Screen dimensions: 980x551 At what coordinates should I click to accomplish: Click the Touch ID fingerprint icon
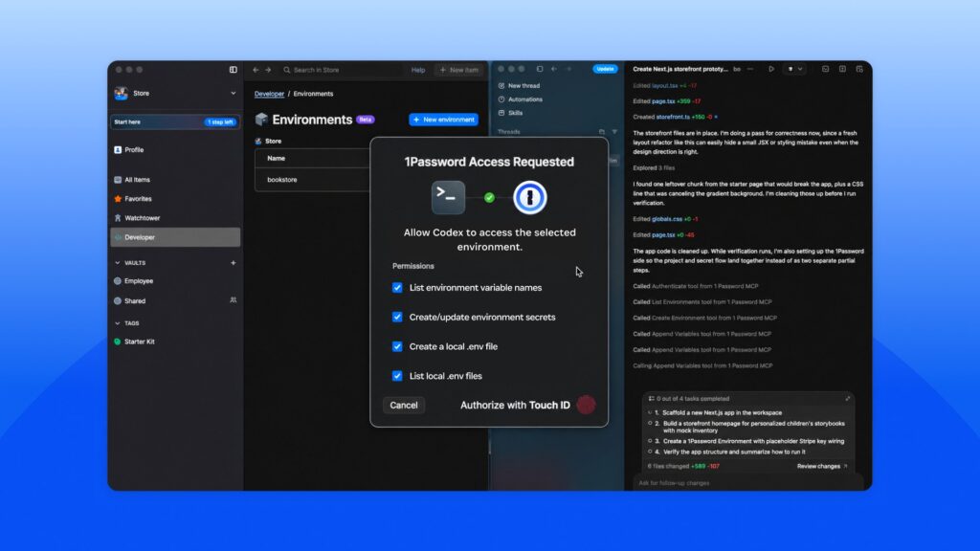[x=586, y=405]
